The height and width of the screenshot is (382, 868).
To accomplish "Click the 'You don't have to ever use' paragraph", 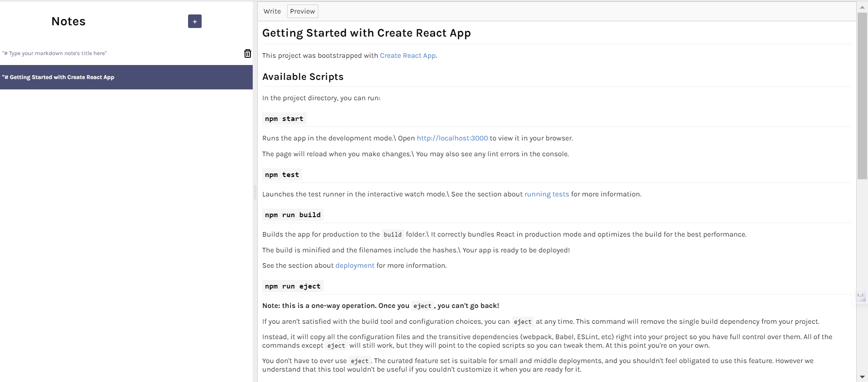I will pos(538,365).
